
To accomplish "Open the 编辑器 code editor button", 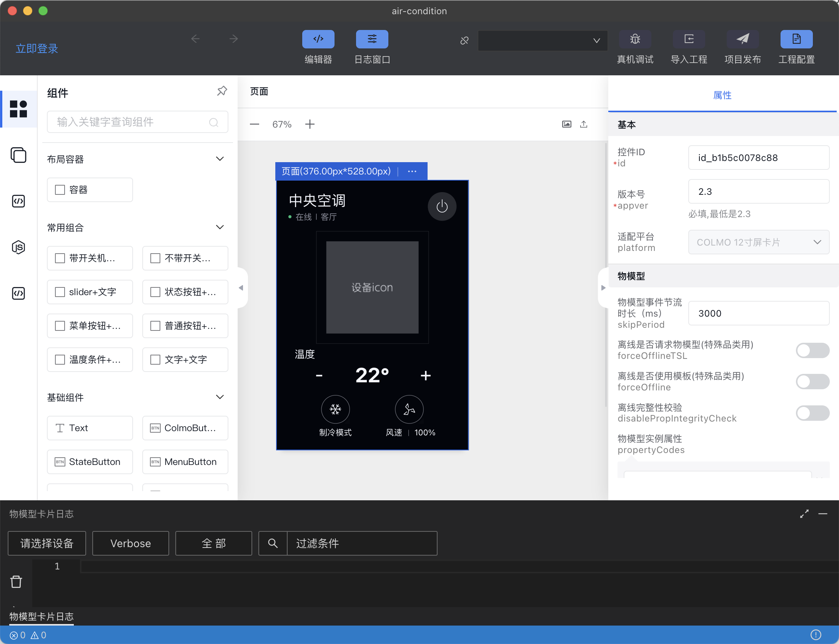I will (x=318, y=39).
